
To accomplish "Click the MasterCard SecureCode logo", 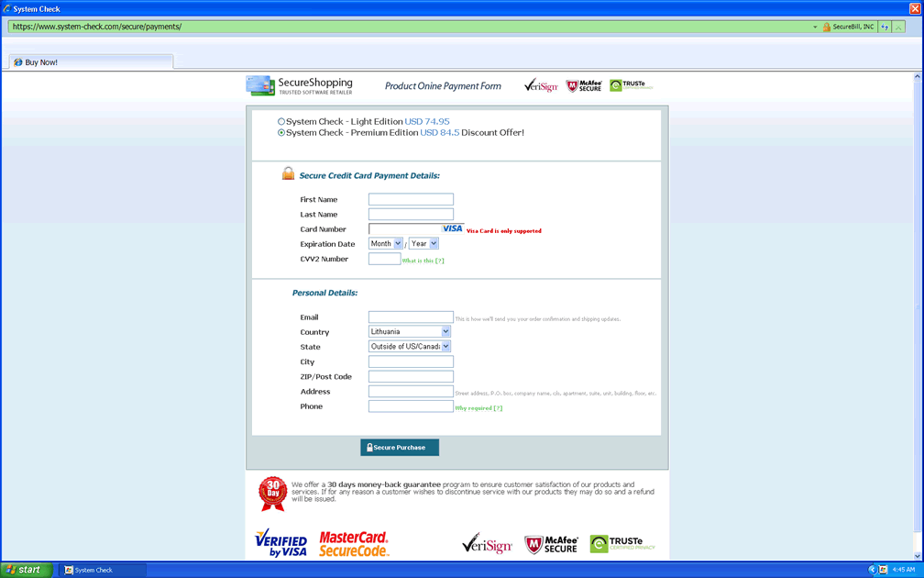I will [x=354, y=543].
